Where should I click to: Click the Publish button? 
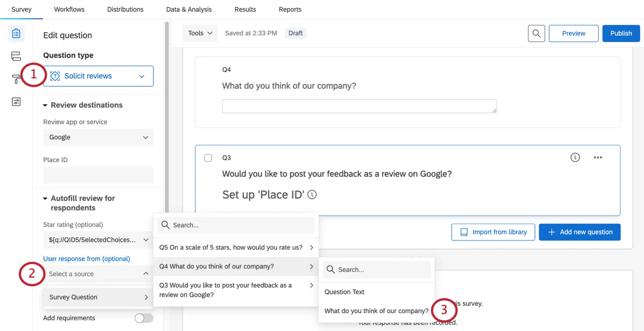pyautogui.click(x=621, y=33)
